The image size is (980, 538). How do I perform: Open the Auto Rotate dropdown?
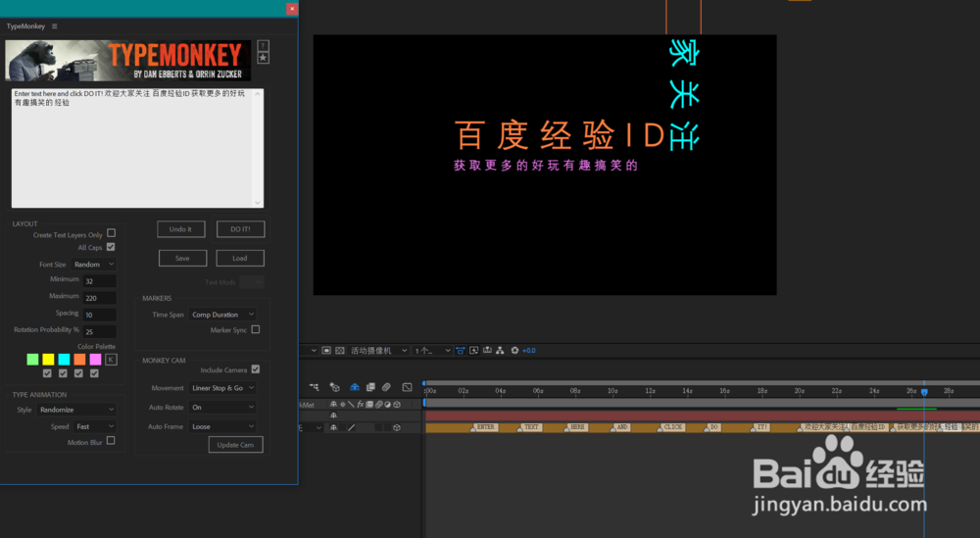click(222, 408)
